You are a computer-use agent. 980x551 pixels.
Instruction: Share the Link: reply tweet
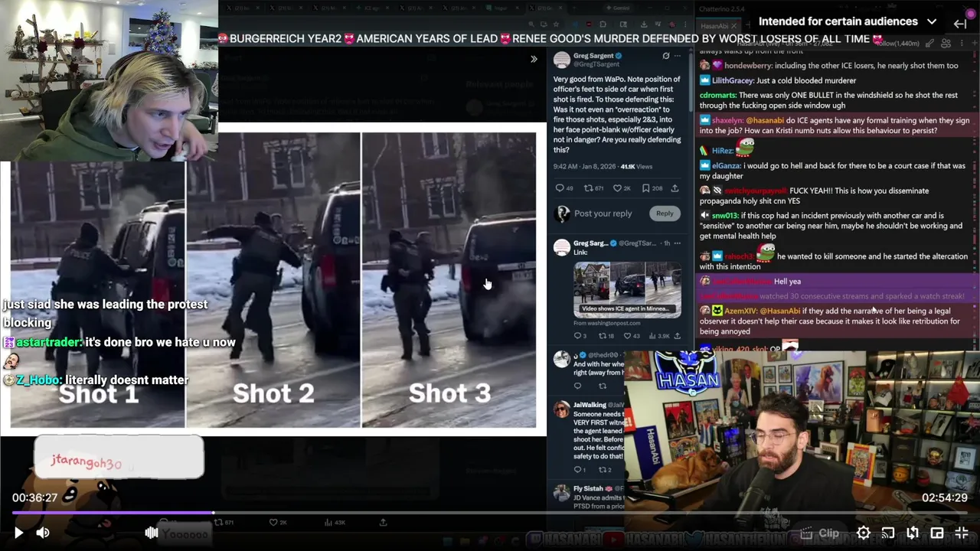coord(677,336)
